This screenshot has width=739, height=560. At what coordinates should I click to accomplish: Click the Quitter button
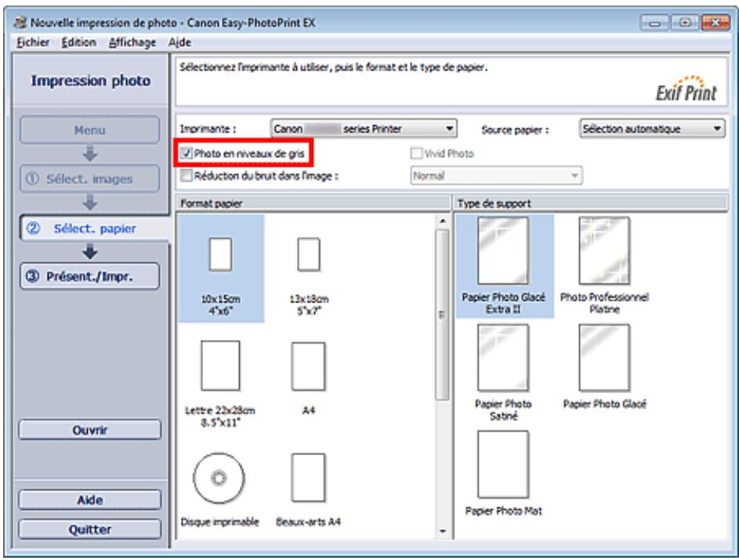point(89,529)
